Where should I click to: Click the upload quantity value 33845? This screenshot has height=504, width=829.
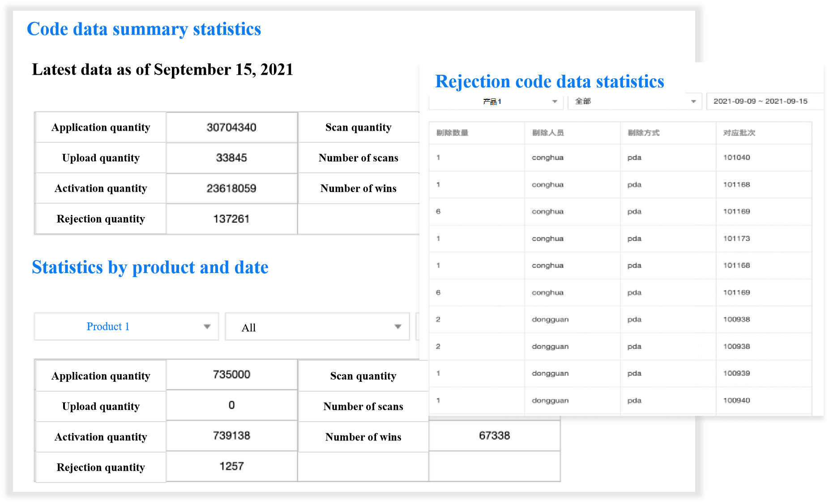(x=231, y=158)
